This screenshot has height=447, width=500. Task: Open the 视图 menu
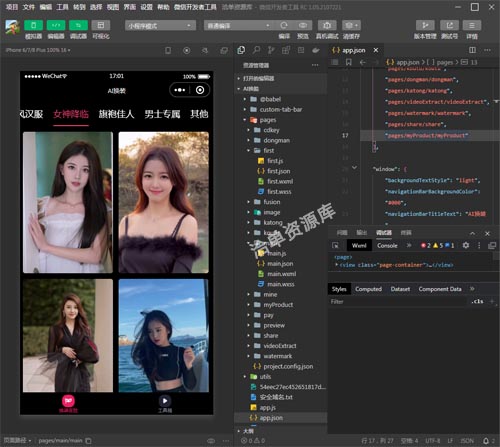(x=113, y=7)
